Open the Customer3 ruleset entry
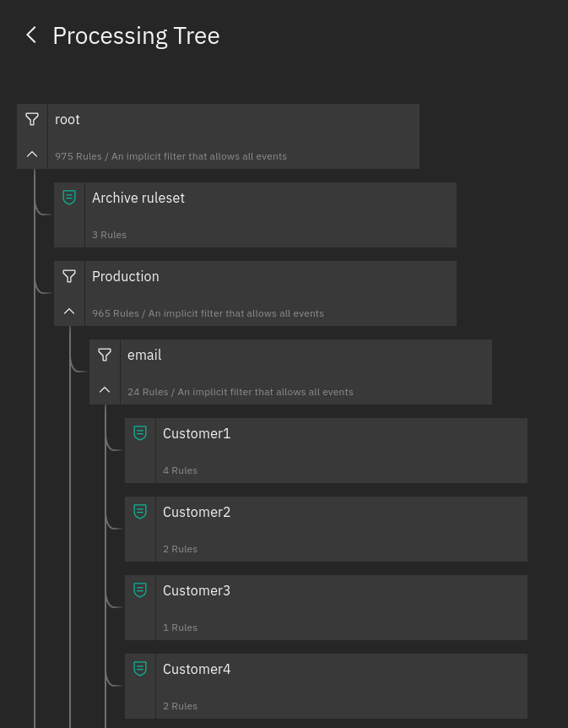 coord(342,607)
